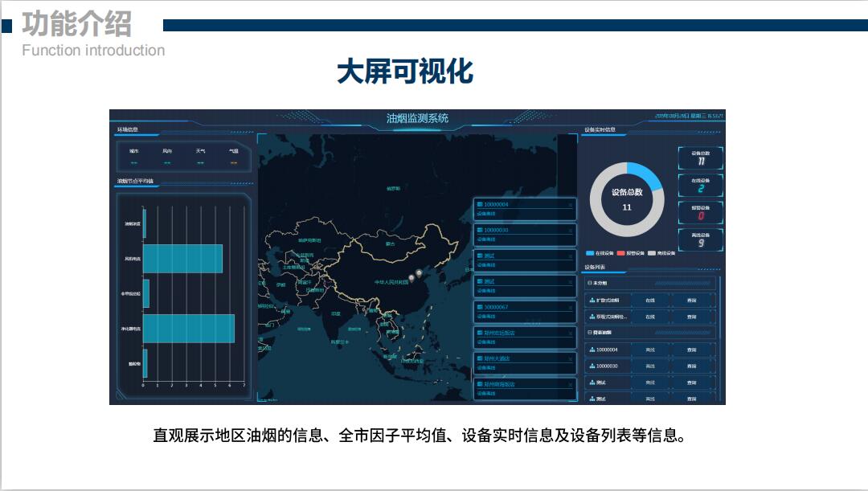Click the blue online segment of the donut chart
Viewport: 868px width, 491px height.
(647, 174)
